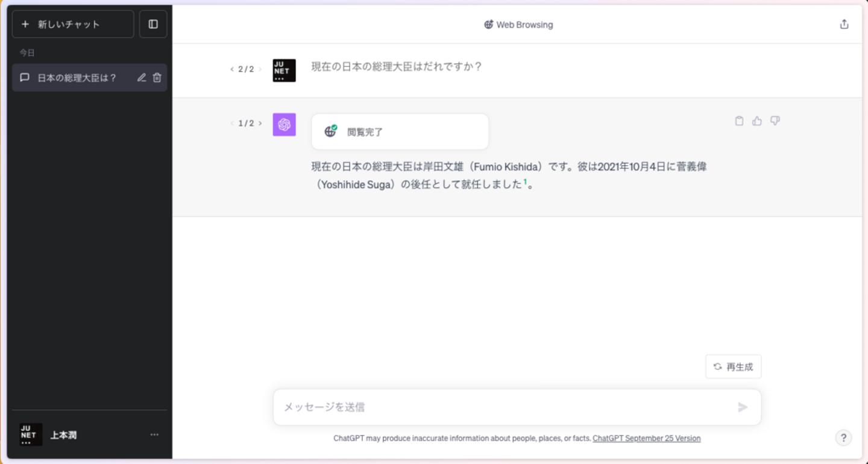Open citation footnote 1 link
Screen dimensions: 868x464
click(525, 182)
